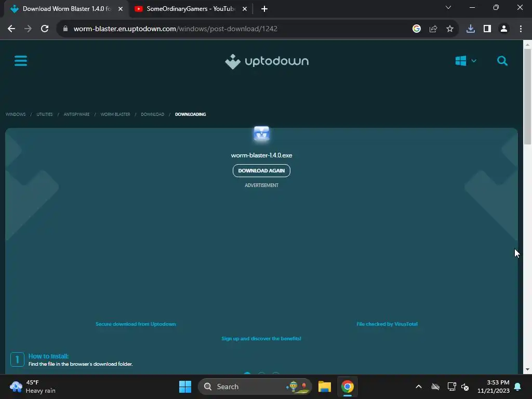Go to WINDOWS breadcrumb
This screenshot has height=399, width=532.
click(x=16, y=114)
